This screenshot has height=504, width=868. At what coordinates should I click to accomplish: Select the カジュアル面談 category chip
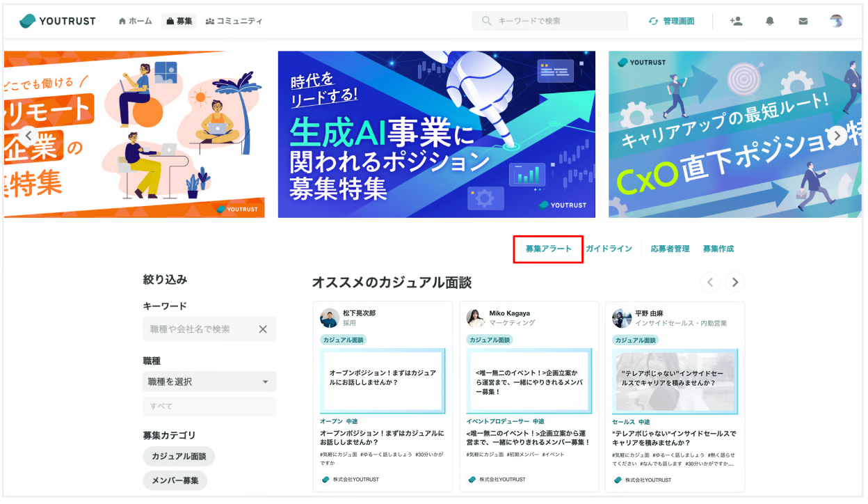click(179, 457)
